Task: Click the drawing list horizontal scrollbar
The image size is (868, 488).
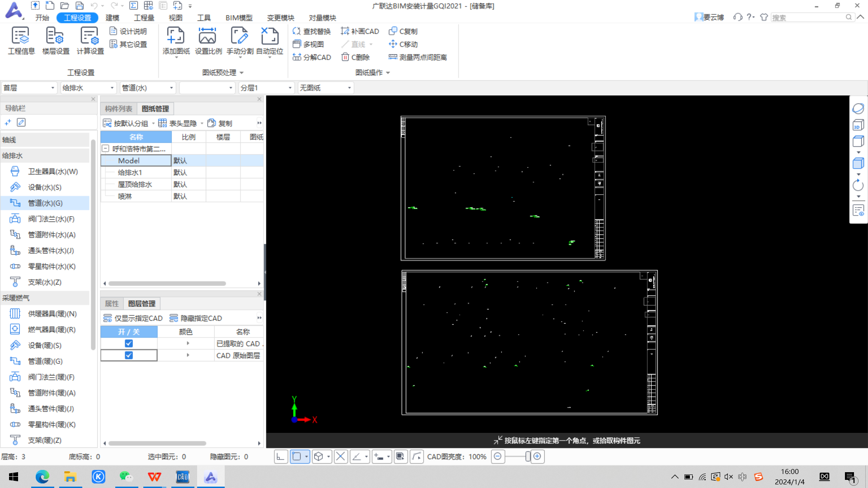Action: [167, 284]
